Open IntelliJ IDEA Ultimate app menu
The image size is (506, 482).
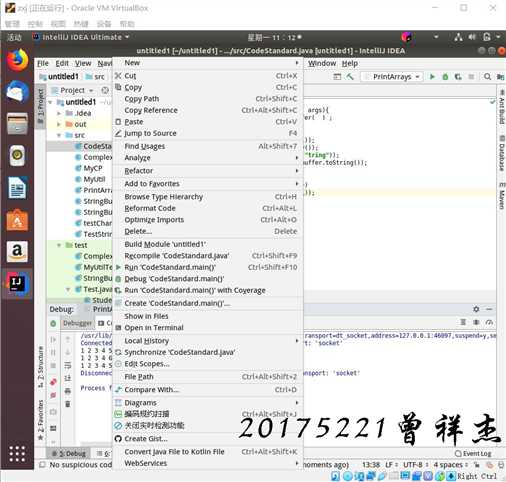tap(81, 37)
